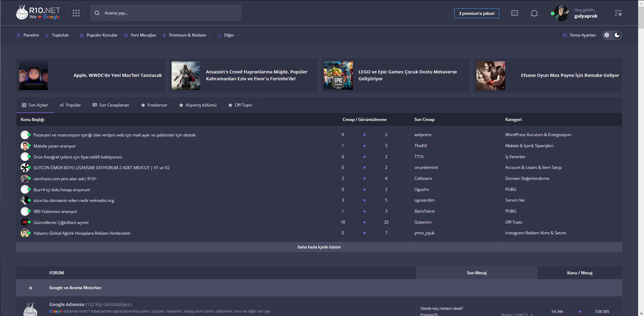Expand the Topluluk dropdown menu
The width and height of the screenshot is (644, 316).
[x=59, y=35]
